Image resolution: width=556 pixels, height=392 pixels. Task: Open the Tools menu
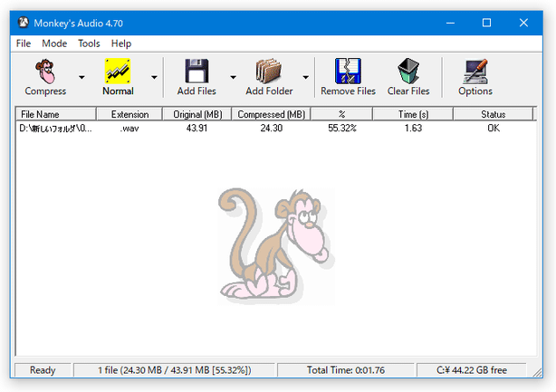point(89,43)
